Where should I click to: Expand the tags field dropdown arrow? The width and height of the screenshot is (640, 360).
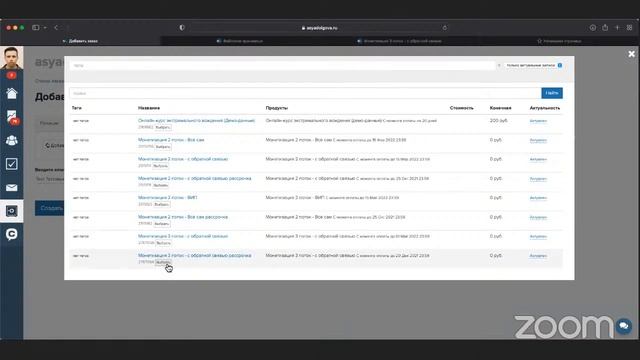coord(499,65)
